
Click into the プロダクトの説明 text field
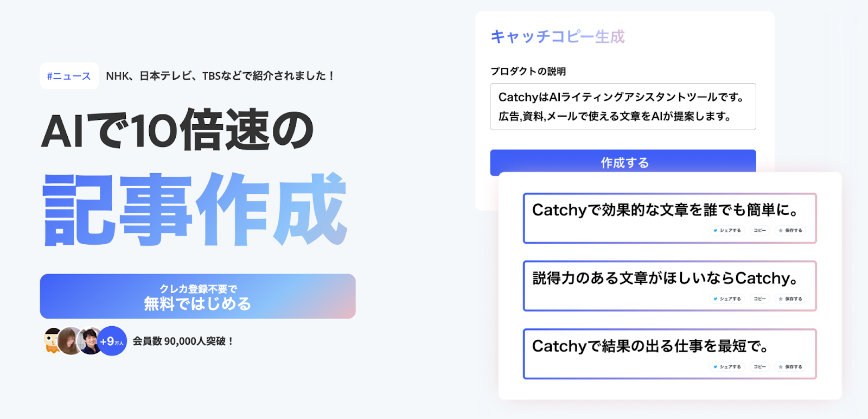(x=622, y=106)
